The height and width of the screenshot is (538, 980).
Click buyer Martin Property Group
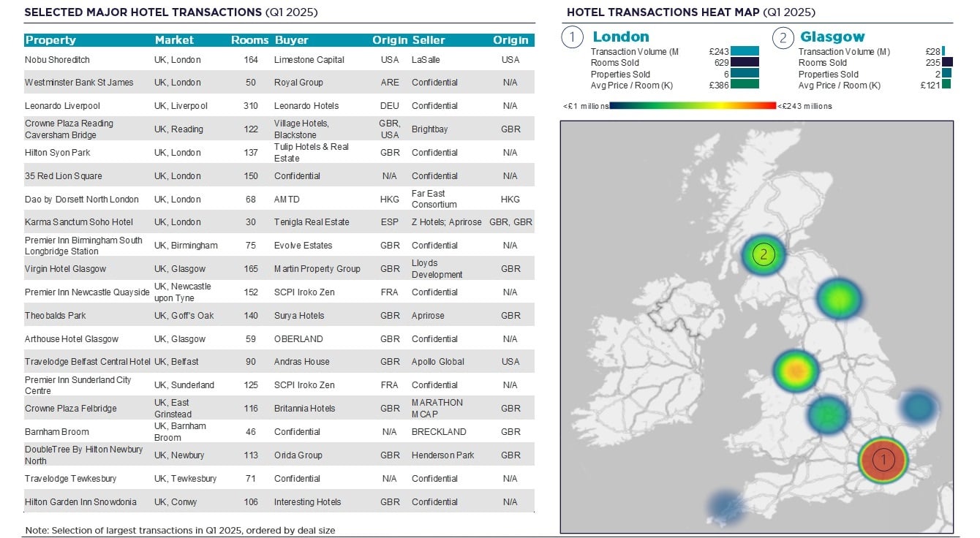[x=317, y=269]
